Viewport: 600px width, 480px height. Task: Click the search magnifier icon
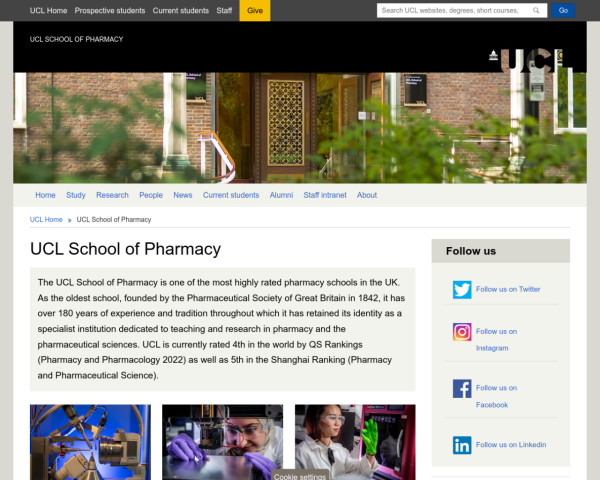coord(536,10)
